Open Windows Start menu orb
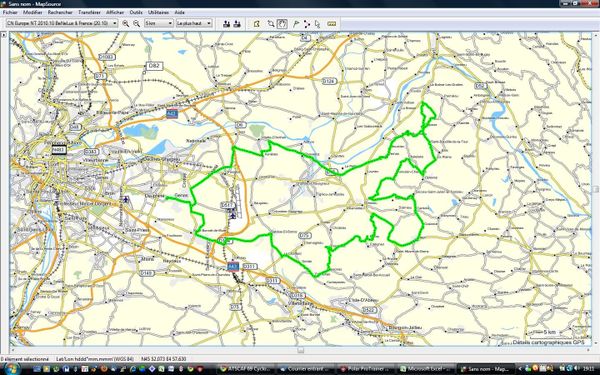The image size is (600, 375). [11, 369]
